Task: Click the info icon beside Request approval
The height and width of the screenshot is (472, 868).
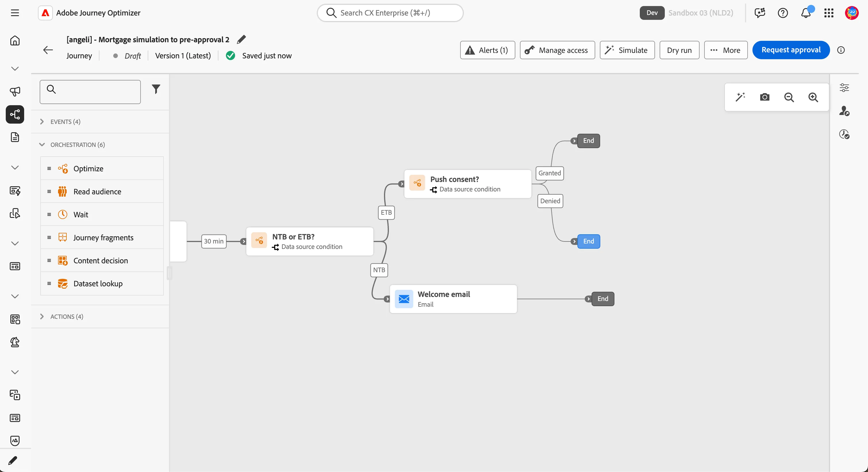Action: [x=841, y=50]
